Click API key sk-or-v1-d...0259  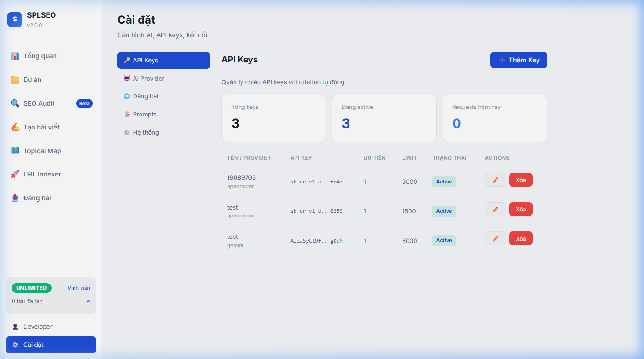pos(316,211)
